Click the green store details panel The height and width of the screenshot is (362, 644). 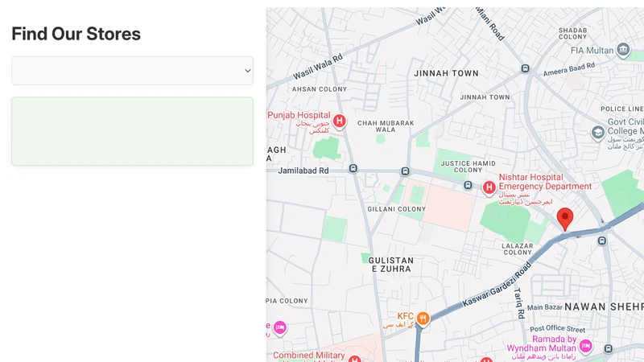click(132, 131)
